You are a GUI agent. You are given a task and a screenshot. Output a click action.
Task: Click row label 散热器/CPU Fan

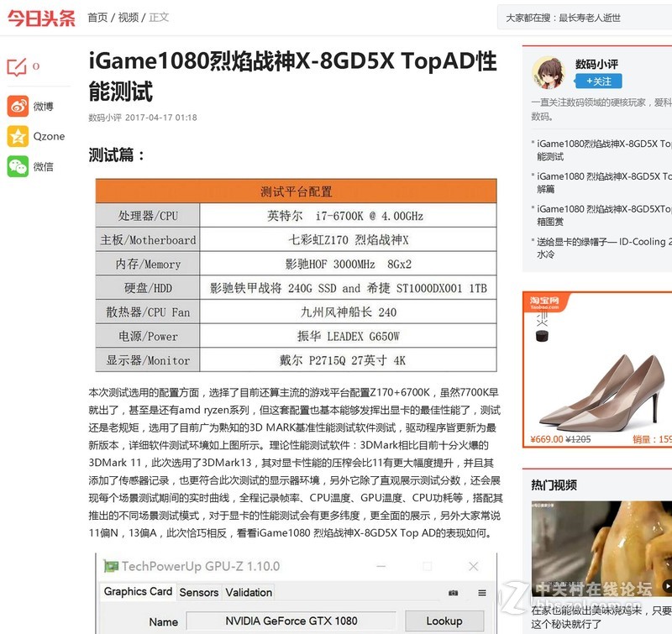click(x=148, y=312)
